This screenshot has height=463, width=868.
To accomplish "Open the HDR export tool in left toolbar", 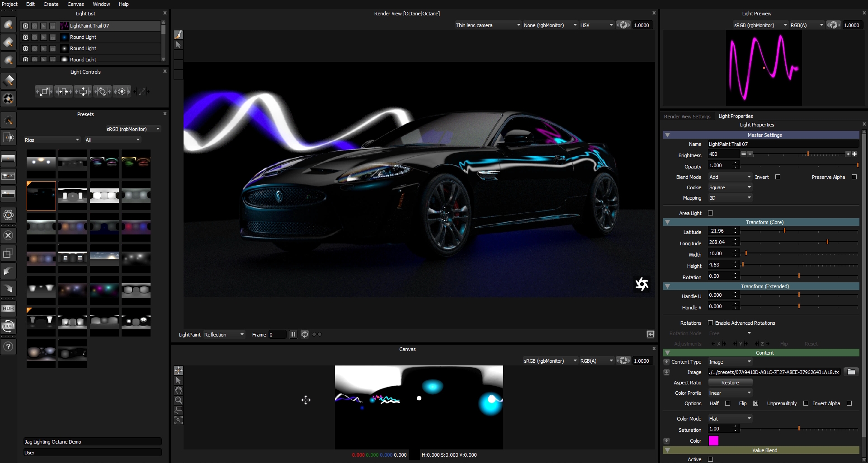I will 8,309.
